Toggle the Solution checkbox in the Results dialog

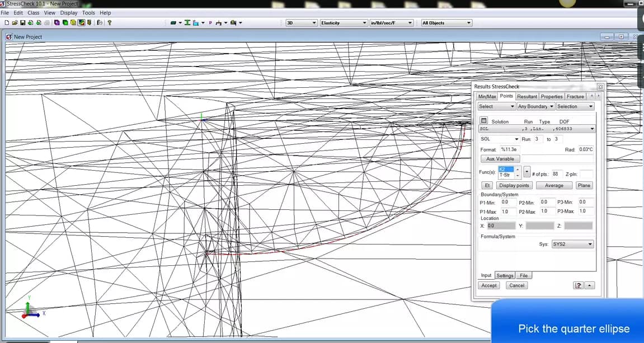[x=483, y=121]
